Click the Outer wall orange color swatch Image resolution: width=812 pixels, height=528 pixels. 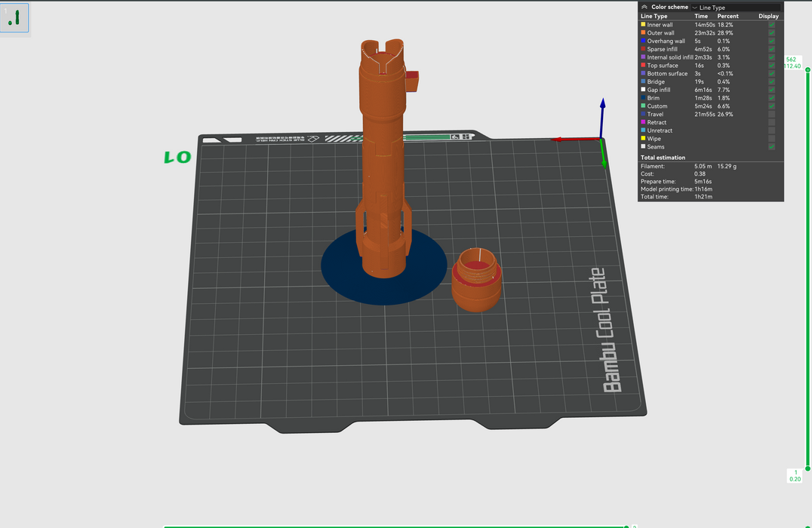coord(643,33)
